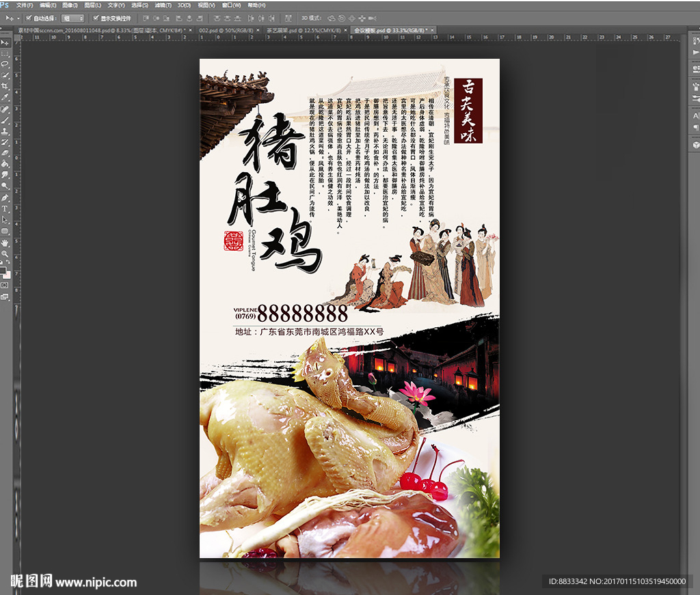
Task: Switch to the 002.psd document tab
Action: click(226, 30)
